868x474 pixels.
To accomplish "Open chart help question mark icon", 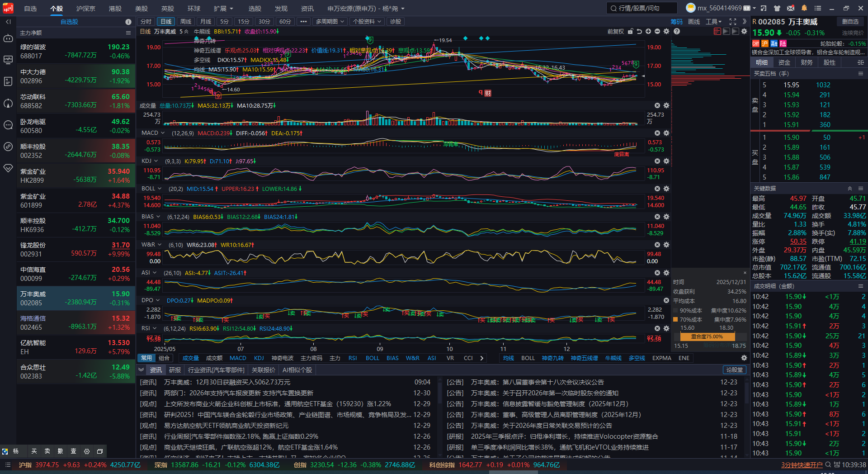I will pos(677,31).
